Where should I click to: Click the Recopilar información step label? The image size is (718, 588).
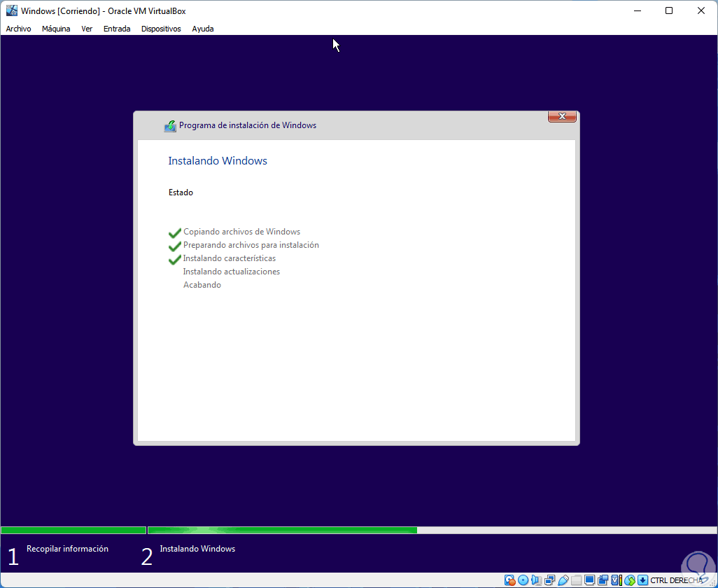click(67, 549)
